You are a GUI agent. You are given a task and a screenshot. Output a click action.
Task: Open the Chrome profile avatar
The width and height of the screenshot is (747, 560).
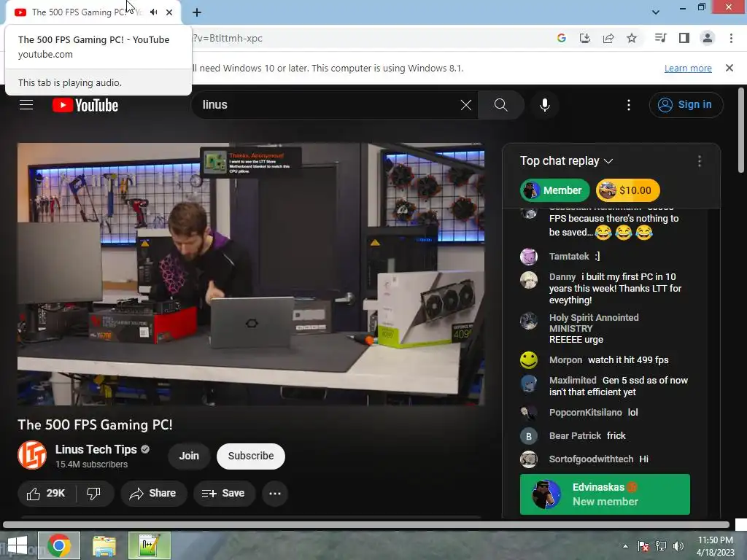[708, 38]
